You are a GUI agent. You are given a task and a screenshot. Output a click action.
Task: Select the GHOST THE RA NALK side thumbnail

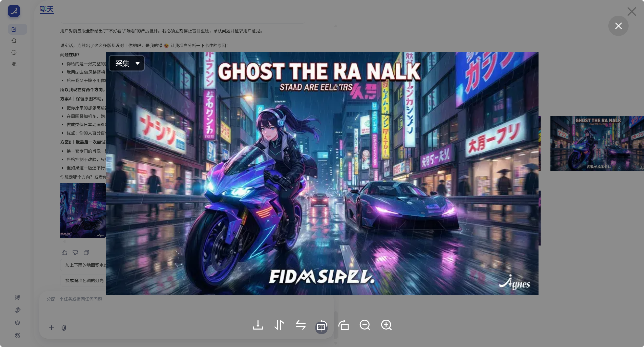tap(597, 144)
